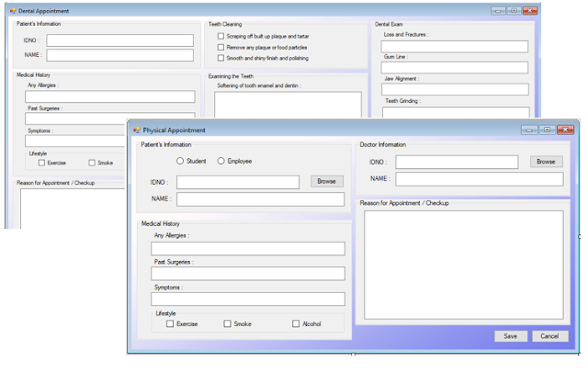Click Any Allergies field in Physical Appointment

pyautogui.click(x=248, y=249)
